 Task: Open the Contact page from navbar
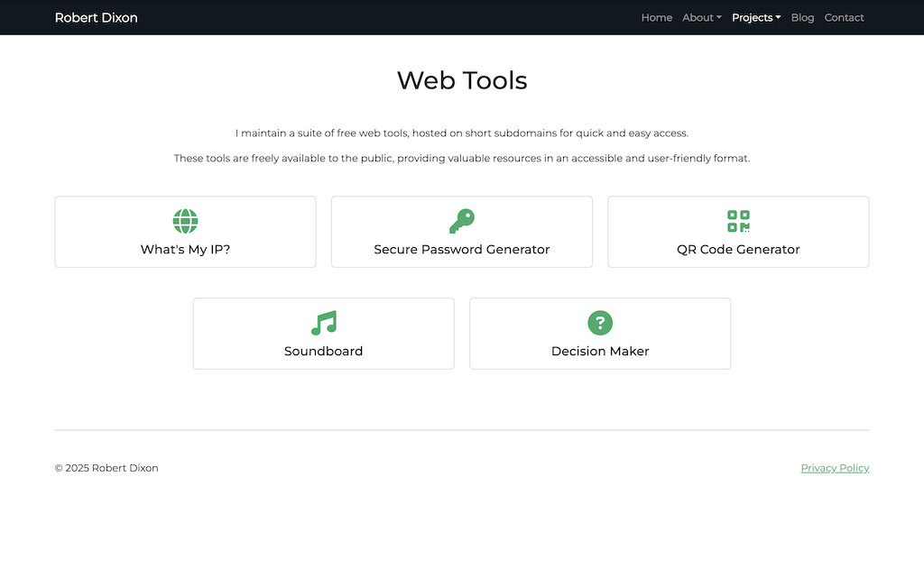[844, 18]
